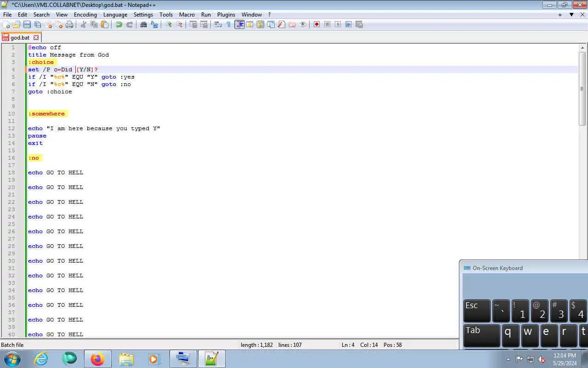Open Internet Explorer from taskbar
Image resolution: width=588 pixels, height=368 pixels.
[41, 359]
